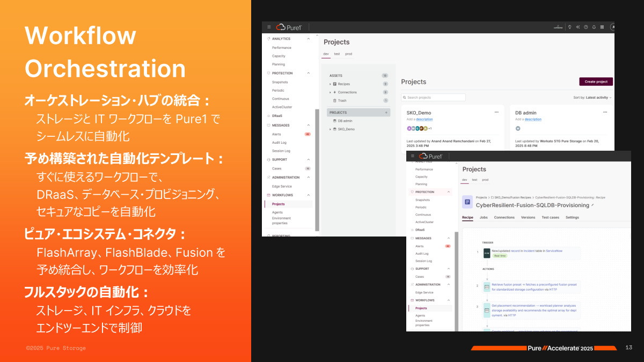The width and height of the screenshot is (644, 362).
Task: Click the Alerts badge showing 42
Action: [308, 134]
